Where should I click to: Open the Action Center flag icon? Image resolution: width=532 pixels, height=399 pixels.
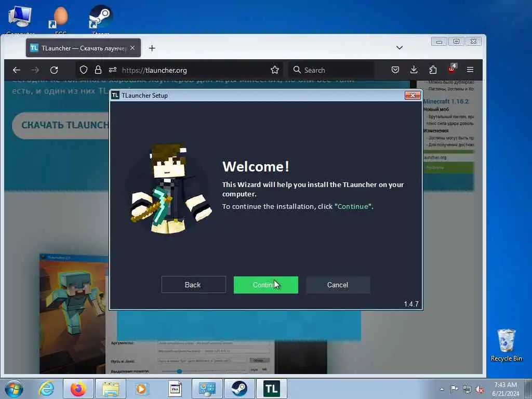(454, 389)
